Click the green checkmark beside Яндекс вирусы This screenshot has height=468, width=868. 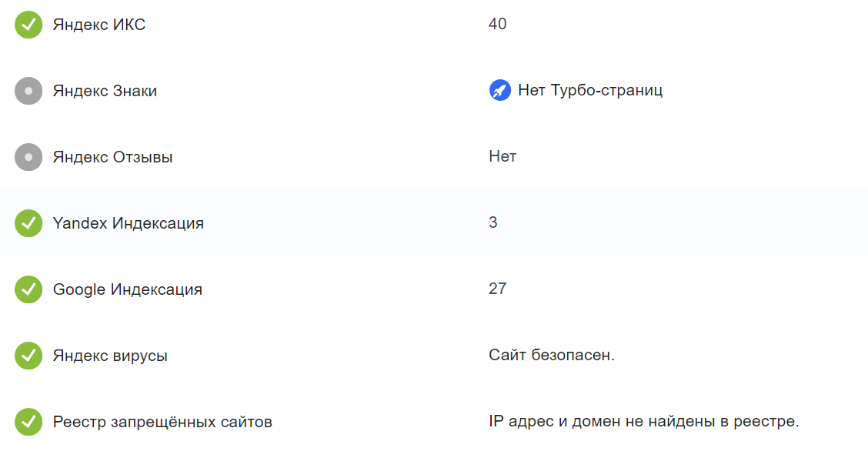(28, 356)
